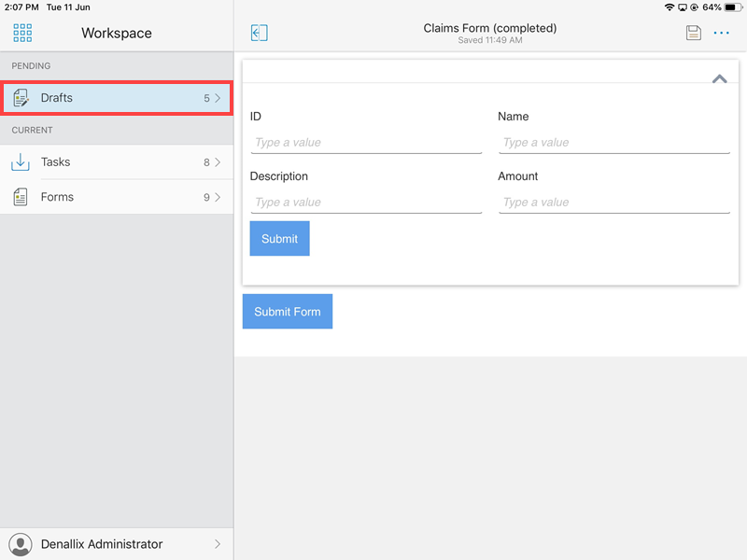Focus the Amount input field
This screenshot has height=560, width=747.
[614, 203]
